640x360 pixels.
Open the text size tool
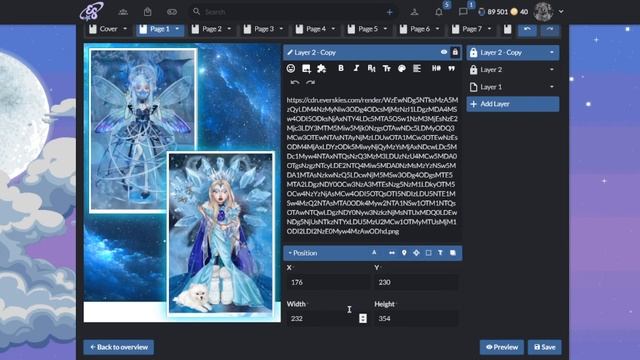387,69
